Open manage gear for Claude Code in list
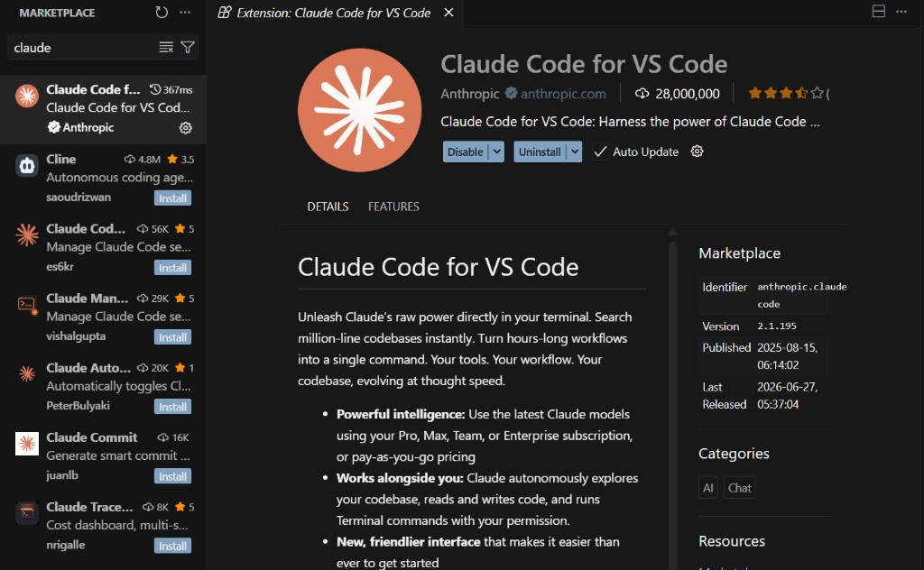The height and width of the screenshot is (570, 924). click(186, 128)
